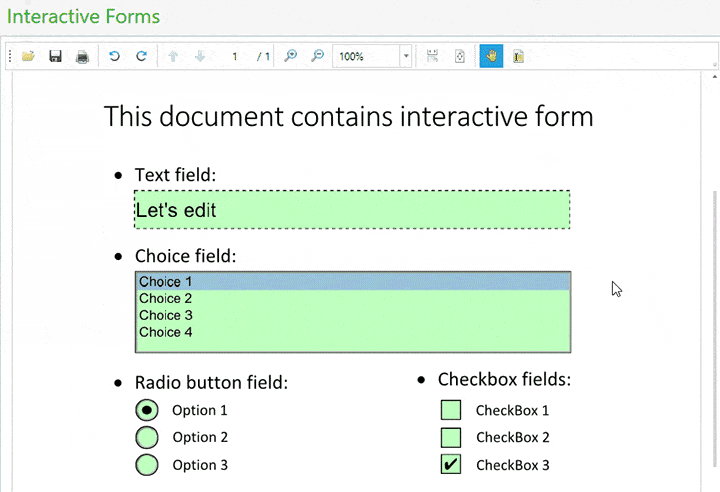Select the Option 3 radio button
This screenshot has height=492, width=720.
[x=147, y=465]
